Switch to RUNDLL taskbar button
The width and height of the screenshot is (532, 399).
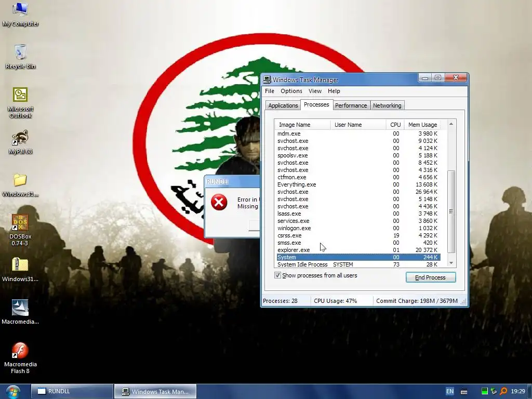(72, 391)
